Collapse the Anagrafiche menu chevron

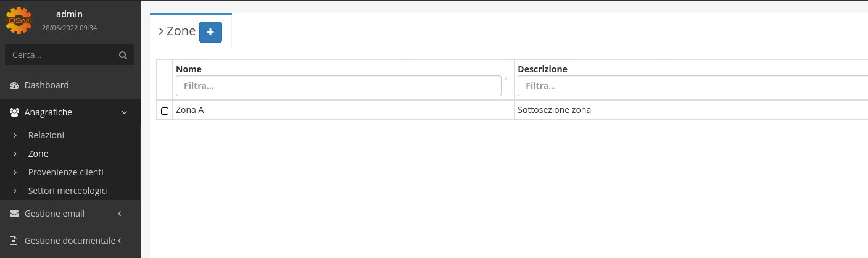pyautogui.click(x=124, y=112)
